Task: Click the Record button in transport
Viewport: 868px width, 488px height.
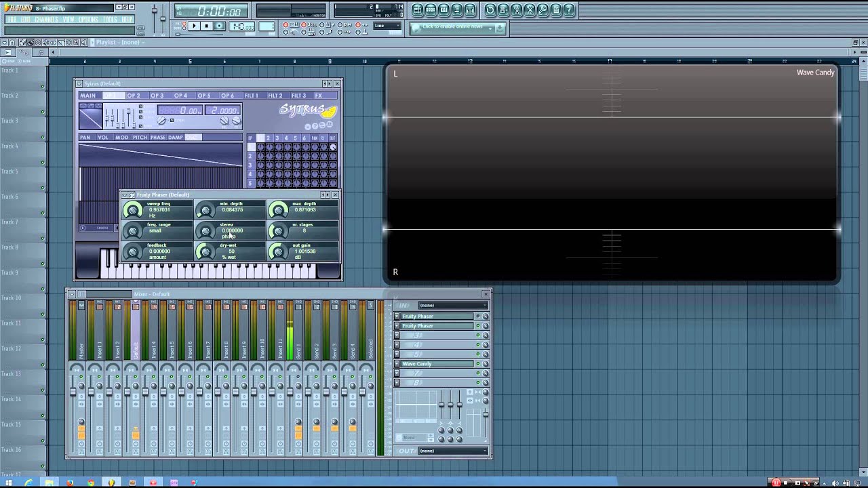Action: click(x=219, y=26)
